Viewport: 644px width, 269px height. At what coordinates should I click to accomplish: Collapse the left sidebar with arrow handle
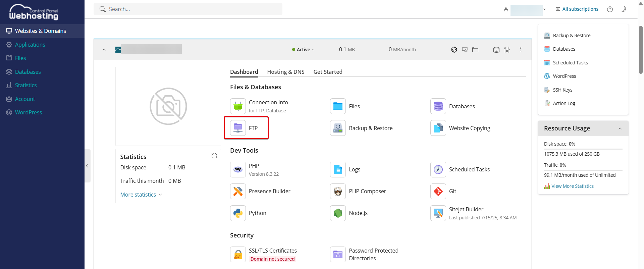pos(87,166)
